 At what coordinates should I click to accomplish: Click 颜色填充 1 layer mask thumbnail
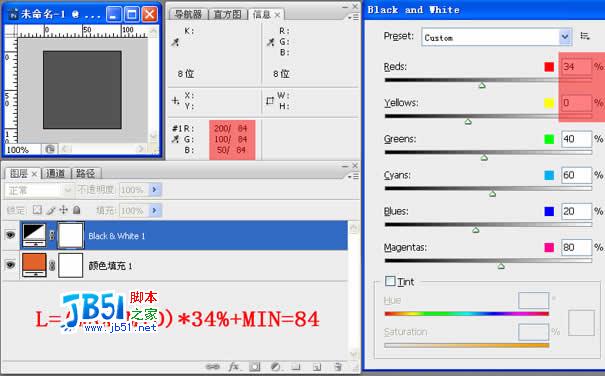click(x=70, y=265)
